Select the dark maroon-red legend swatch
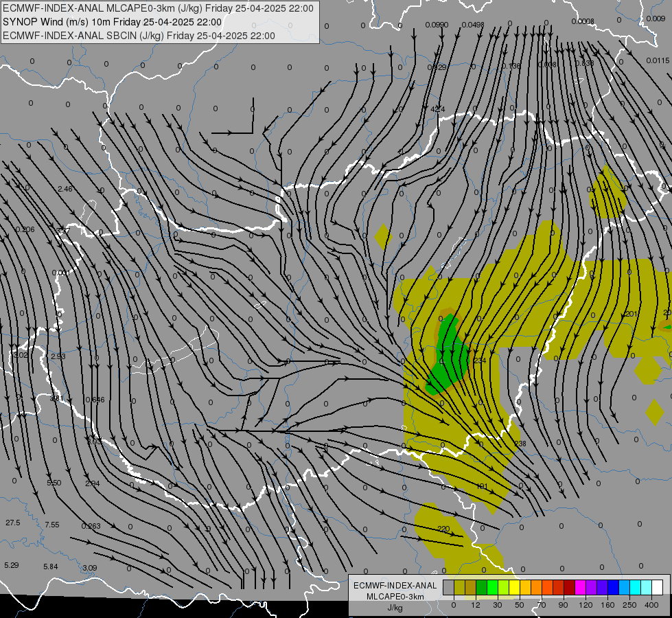 click(570, 587)
